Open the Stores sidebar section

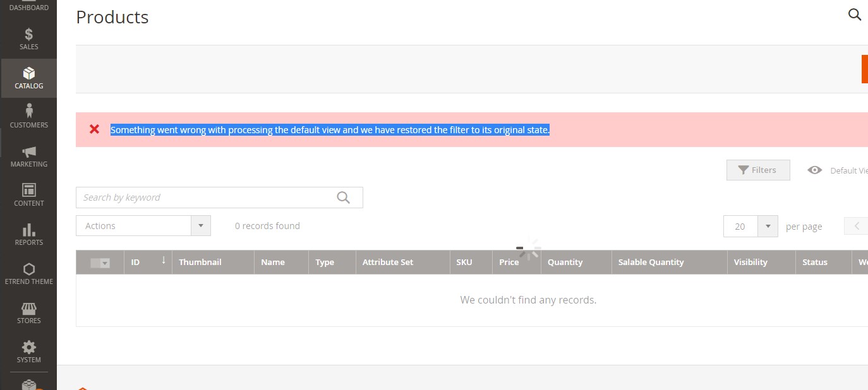point(28,312)
